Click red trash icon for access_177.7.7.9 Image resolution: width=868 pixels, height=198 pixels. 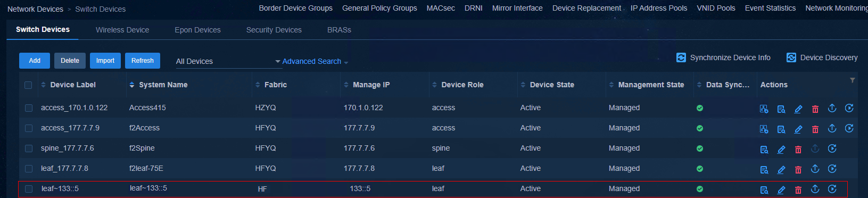pos(815,129)
